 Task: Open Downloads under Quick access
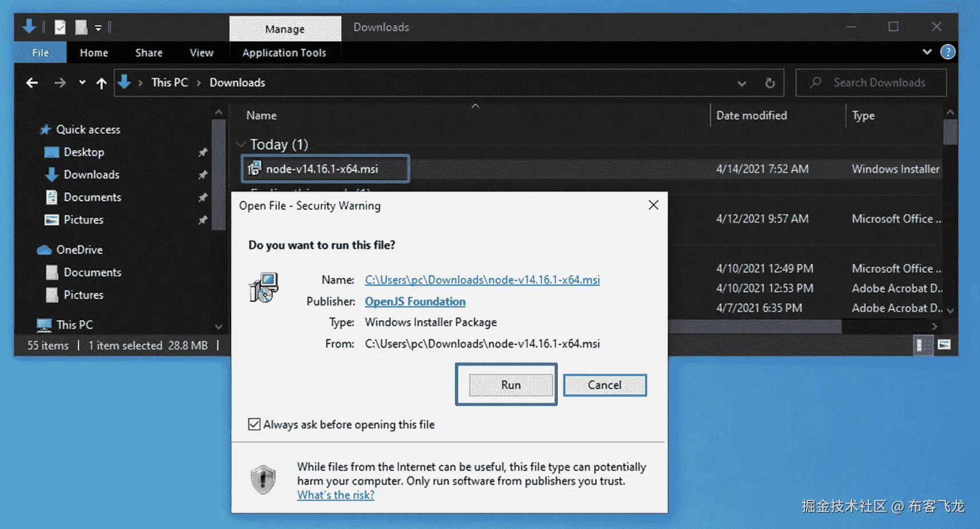point(92,174)
